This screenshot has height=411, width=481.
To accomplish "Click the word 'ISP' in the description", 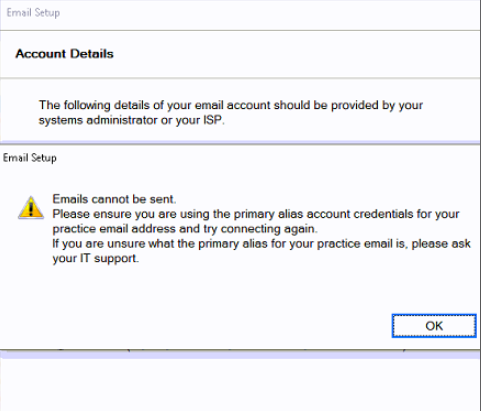I will 213,120.
